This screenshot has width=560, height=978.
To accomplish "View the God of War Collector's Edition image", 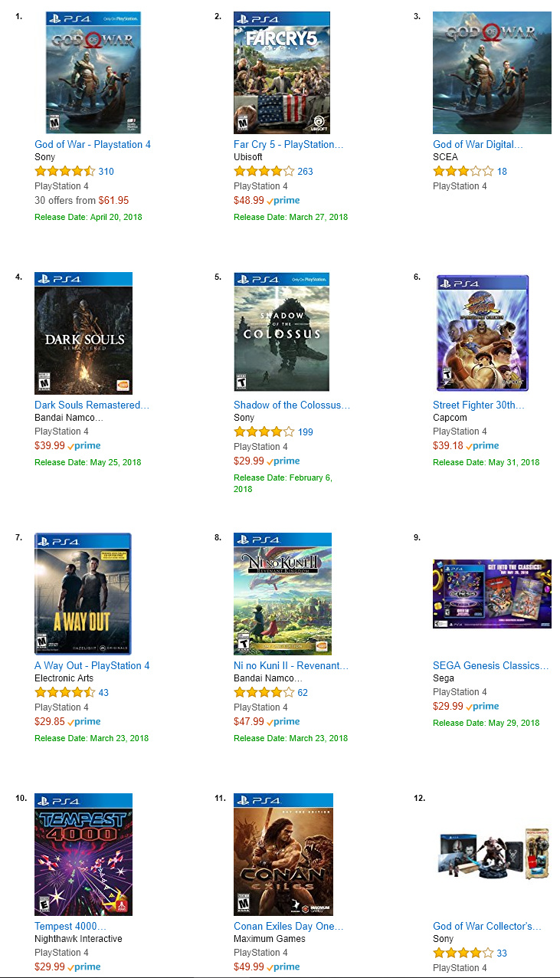I will pos(492,855).
